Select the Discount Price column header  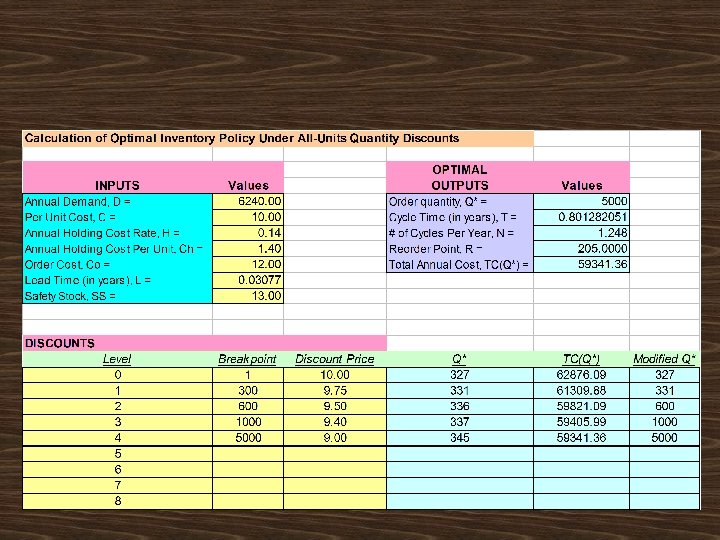coord(335,359)
